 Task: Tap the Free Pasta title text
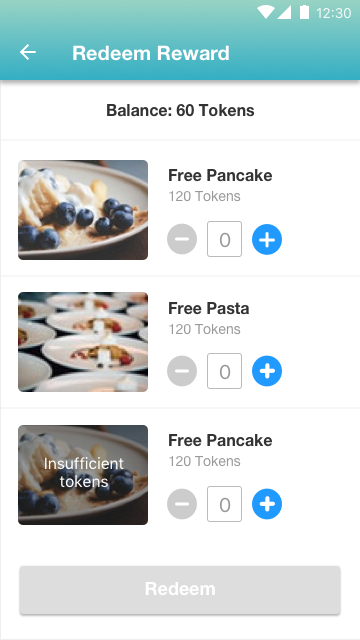click(209, 308)
